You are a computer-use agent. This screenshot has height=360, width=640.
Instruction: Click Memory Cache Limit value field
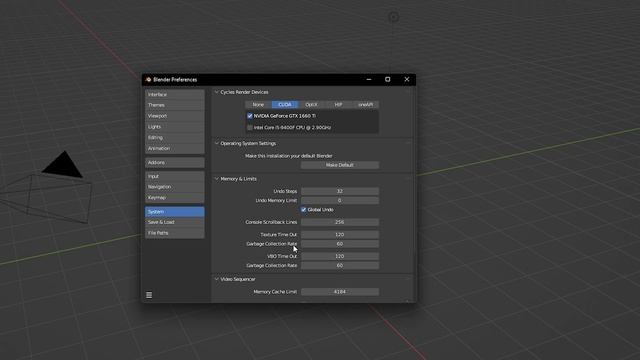[340, 292]
